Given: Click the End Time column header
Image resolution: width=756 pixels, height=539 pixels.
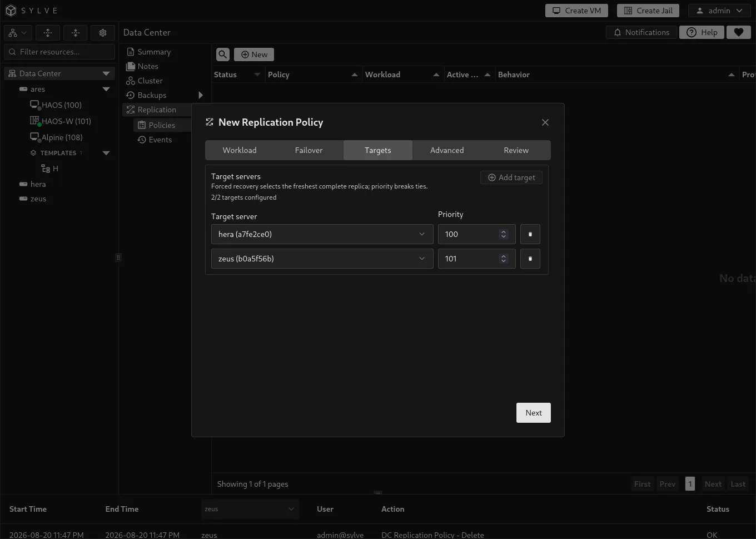Looking at the screenshot, I should [x=122, y=509].
